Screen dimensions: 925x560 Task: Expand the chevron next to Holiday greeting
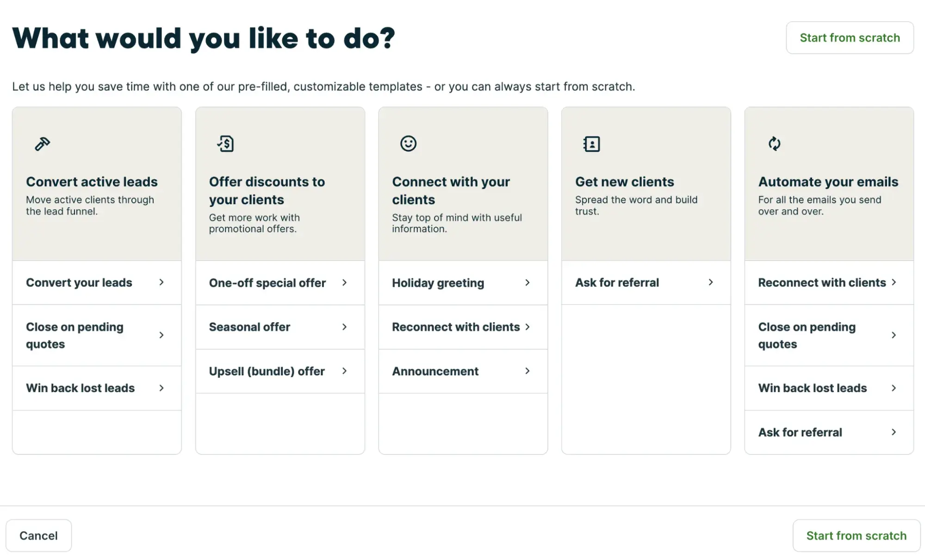tap(528, 283)
